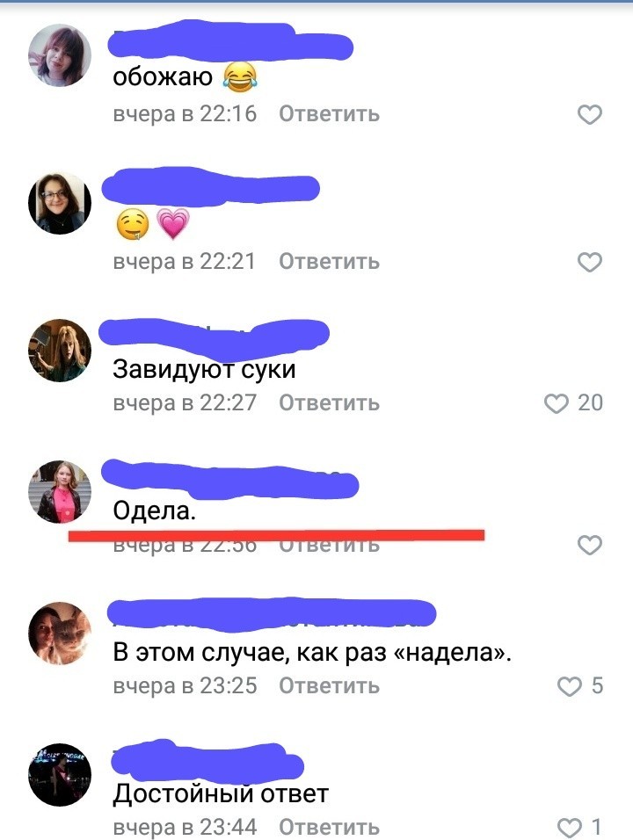
Task: Click Ответить under the «В этом случае» comment
Action: (x=329, y=686)
